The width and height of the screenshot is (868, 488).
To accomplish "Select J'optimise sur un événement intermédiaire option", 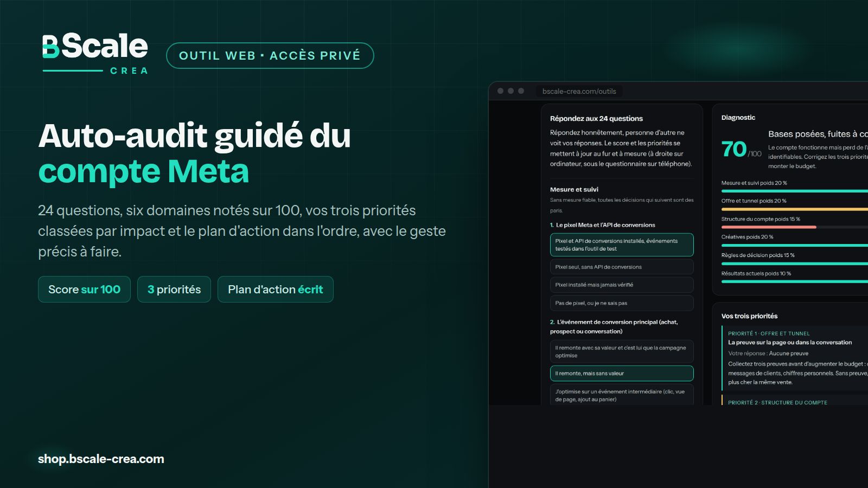I will 622,395.
